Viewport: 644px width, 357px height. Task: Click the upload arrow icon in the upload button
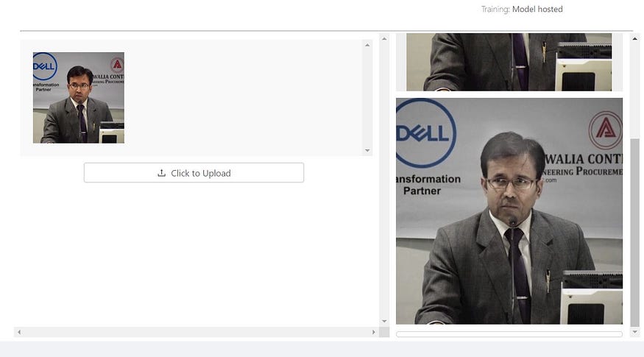(x=162, y=173)
